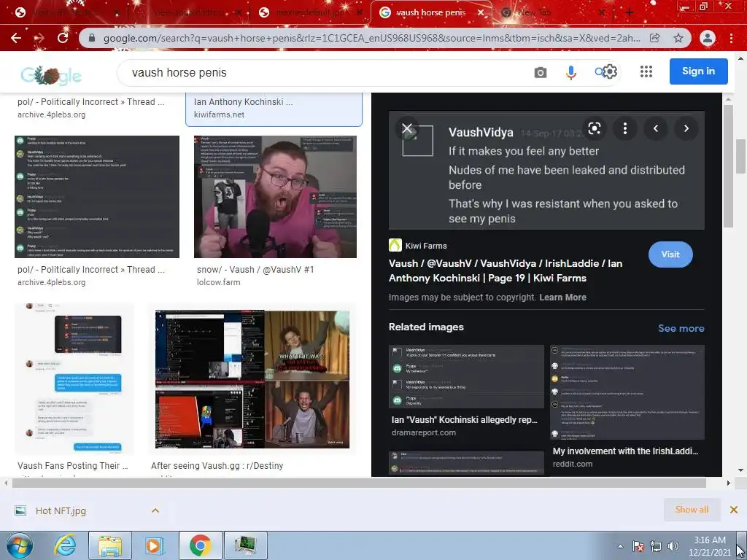The image size is (747, 560).
Task: Click the page horizontal scrollbar
Action: coord(359,483)
